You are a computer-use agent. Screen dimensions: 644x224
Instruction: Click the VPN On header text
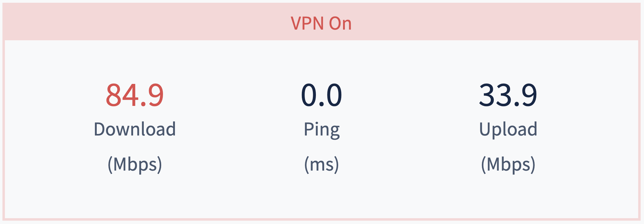(321, 23)
